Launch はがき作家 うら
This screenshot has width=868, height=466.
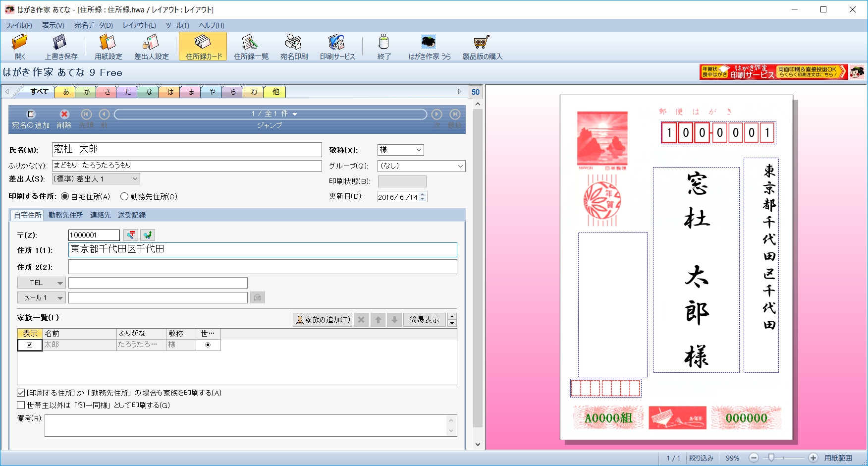(x=430, y=47)
